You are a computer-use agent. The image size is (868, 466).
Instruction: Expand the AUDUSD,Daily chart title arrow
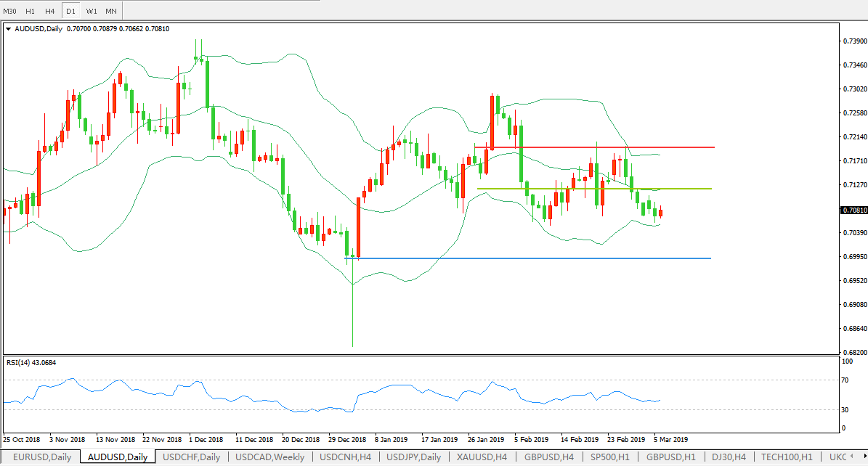pyautogui.click(x=9, y=29)
